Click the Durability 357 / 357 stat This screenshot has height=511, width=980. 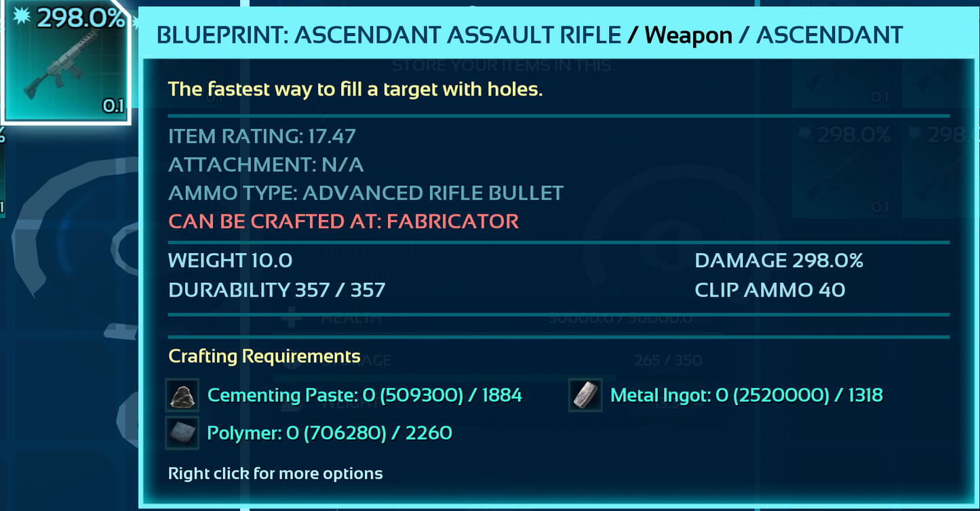[x=277, y=290]
